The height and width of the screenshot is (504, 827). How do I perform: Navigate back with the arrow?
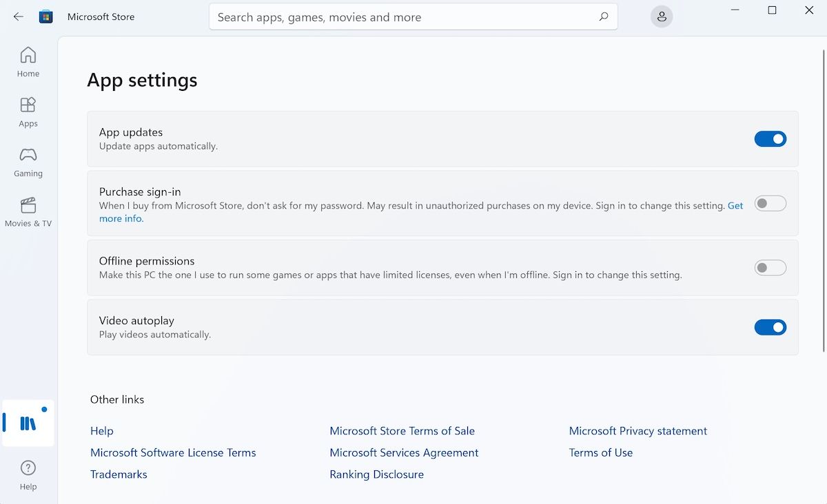[18, 17]
